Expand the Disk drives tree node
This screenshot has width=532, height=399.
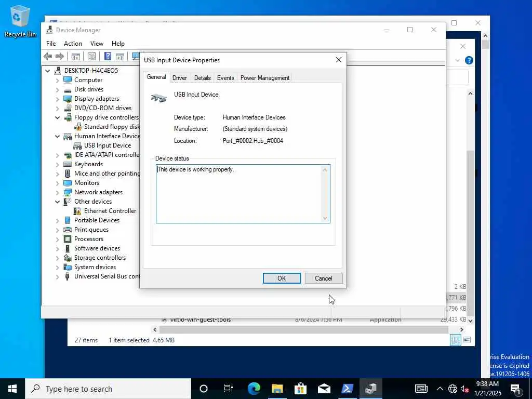click(58, 89)
